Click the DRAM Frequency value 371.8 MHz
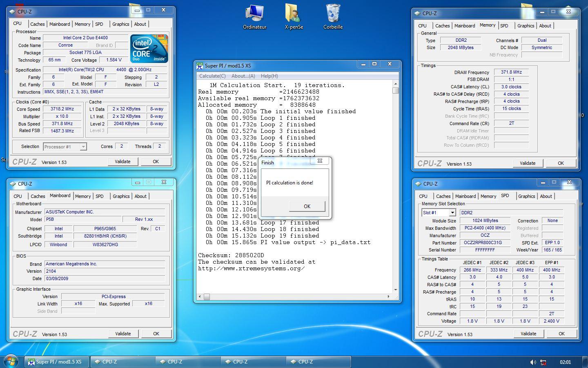The image size is (588, 368). [511, 72]
